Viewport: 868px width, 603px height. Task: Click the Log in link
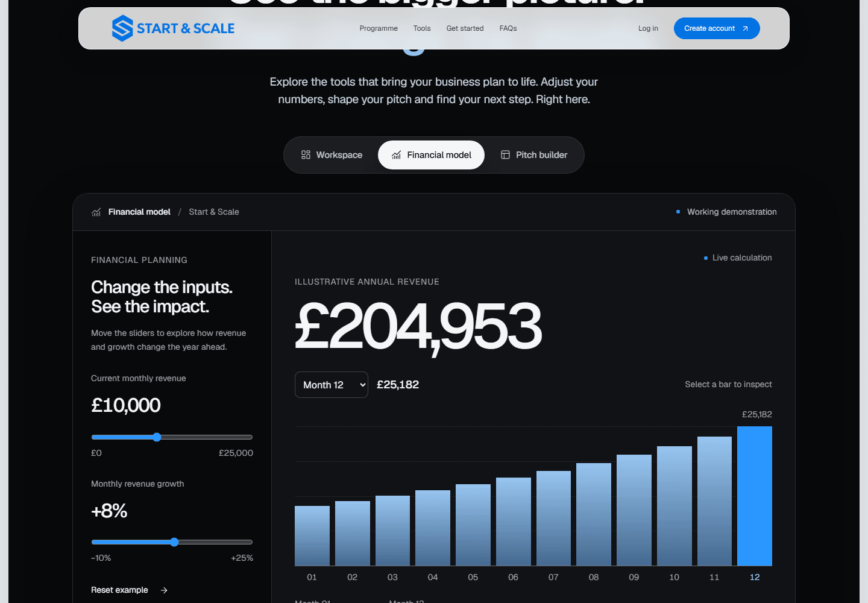click(x=648, y=28)
